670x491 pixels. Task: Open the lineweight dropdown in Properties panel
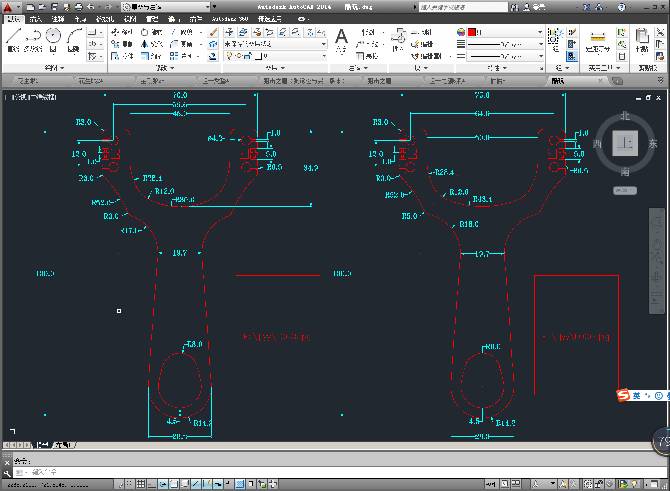[505, 44]
